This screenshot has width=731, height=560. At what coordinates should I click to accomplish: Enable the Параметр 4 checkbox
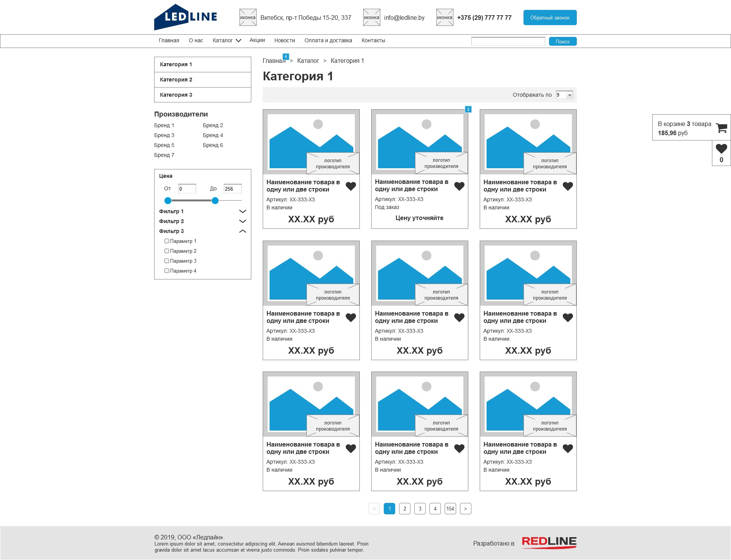(x=167, y=271)
